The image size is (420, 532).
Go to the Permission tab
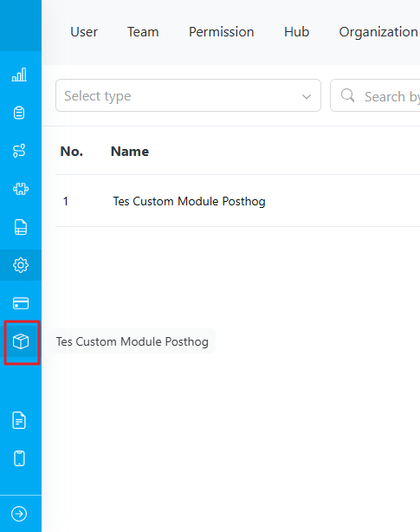(222, 32)
